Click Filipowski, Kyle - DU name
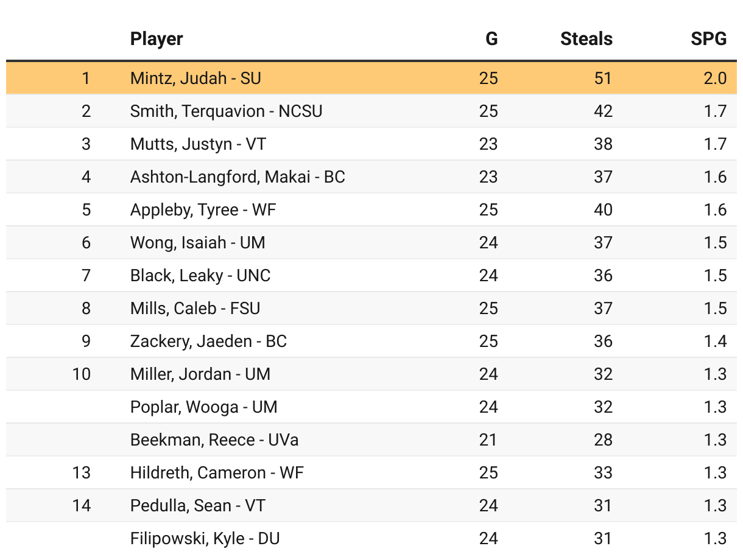The width and height of the screenshot is (743, 560). coord(205,538)
